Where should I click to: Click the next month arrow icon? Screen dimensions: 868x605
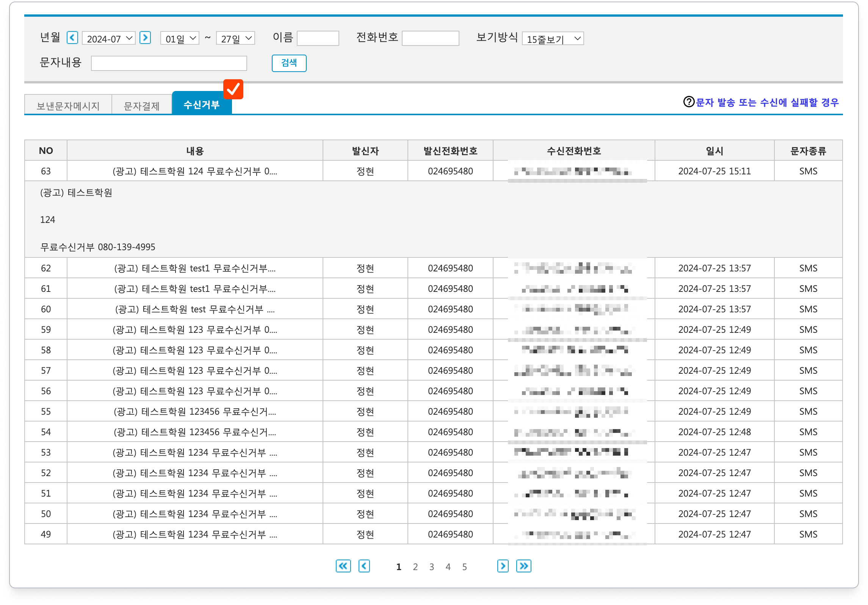click(145, 38)
